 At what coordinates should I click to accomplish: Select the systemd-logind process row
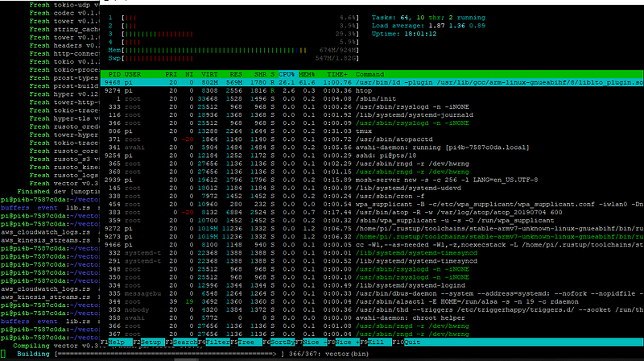[x=372, y=286]
